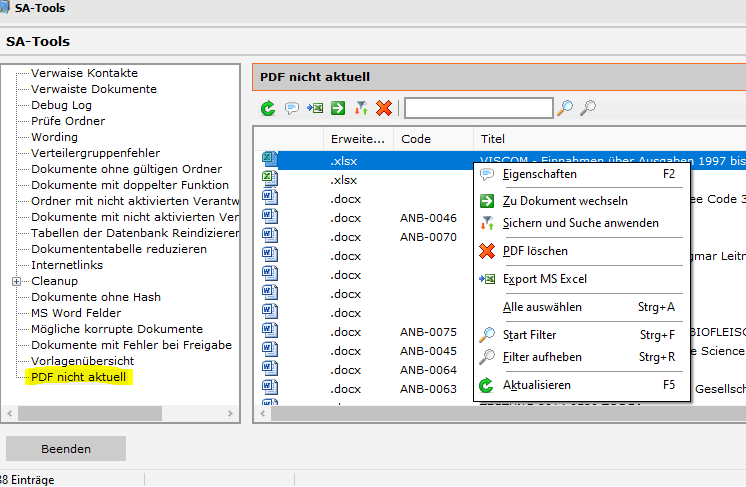This screenshot has width=746, height=487.
Task: Click the start filter magnifier icon
Action: click(x=565, y=108)
